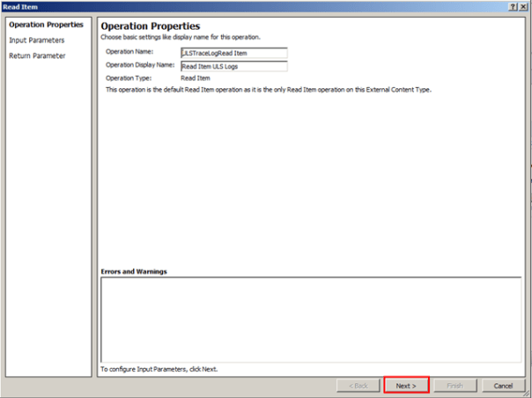Viewport: 532px width, 398px height.
Task: Click in the Operation Name text field
Action: tap(233, 53)
